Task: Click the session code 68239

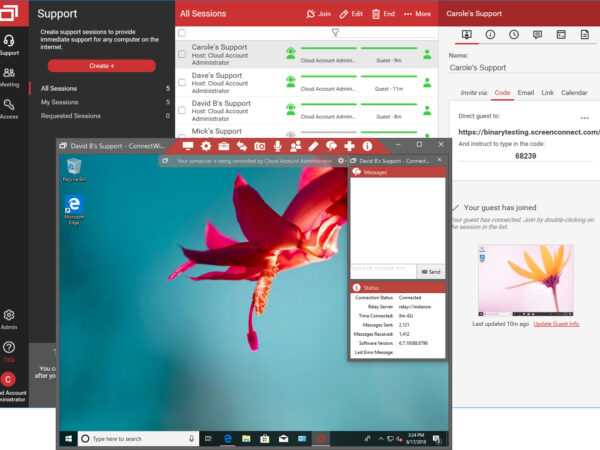Action: (525, 156)
